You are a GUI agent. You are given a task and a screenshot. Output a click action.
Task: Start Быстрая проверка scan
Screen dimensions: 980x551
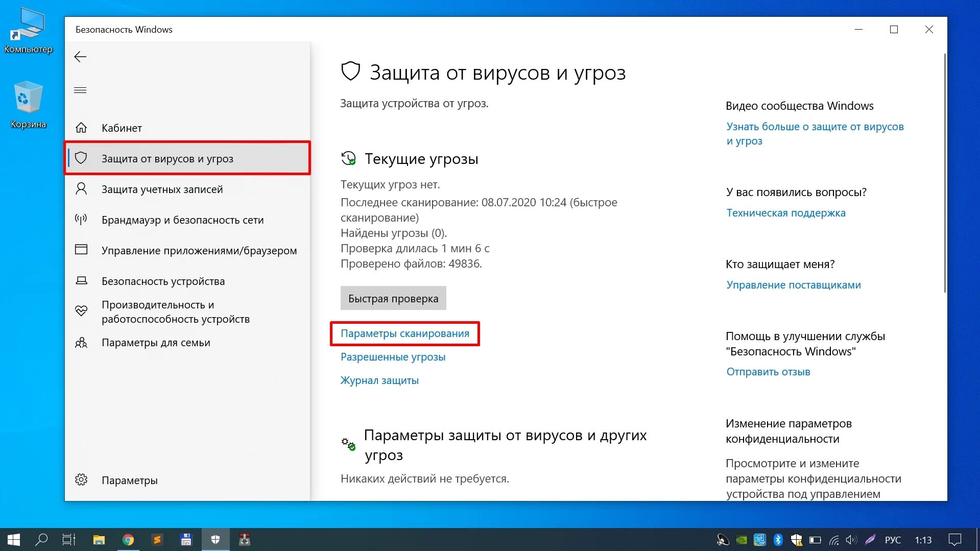pos(393,298)
